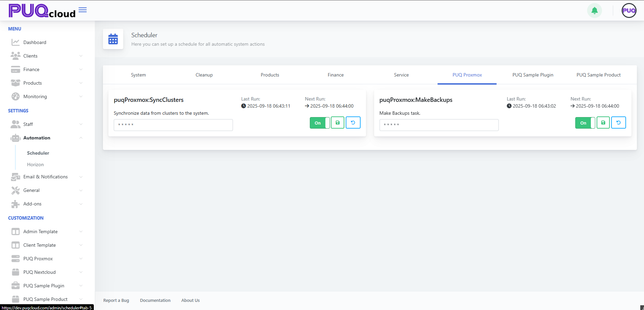Open the Report a Bug link

[x=116, y=300]
